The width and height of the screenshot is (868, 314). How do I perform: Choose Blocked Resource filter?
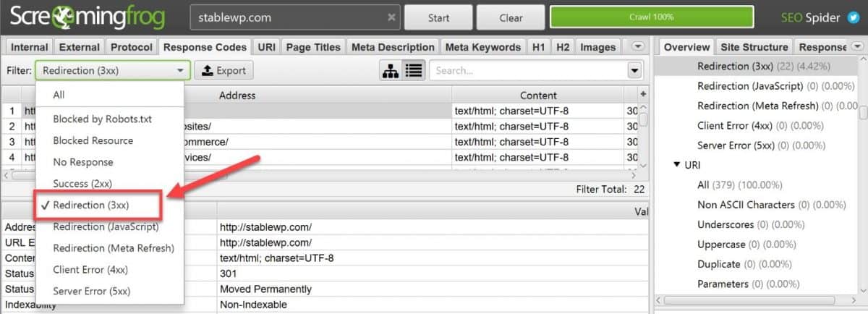[x=109, y=140]
